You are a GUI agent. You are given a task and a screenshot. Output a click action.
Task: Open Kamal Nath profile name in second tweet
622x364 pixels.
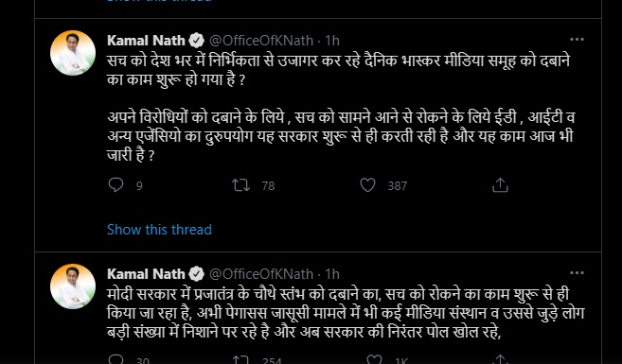[x=146, y=274]
